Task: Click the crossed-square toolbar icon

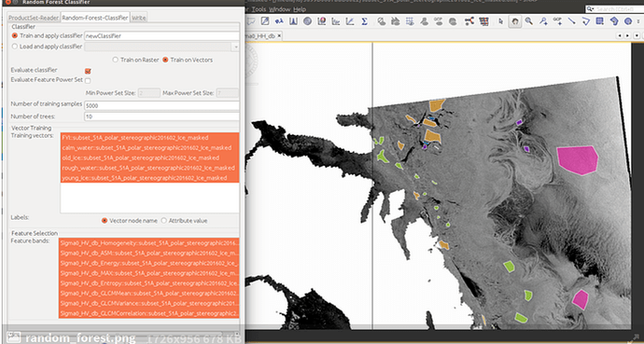Action: pyautogui.click(x=265, y=21)
